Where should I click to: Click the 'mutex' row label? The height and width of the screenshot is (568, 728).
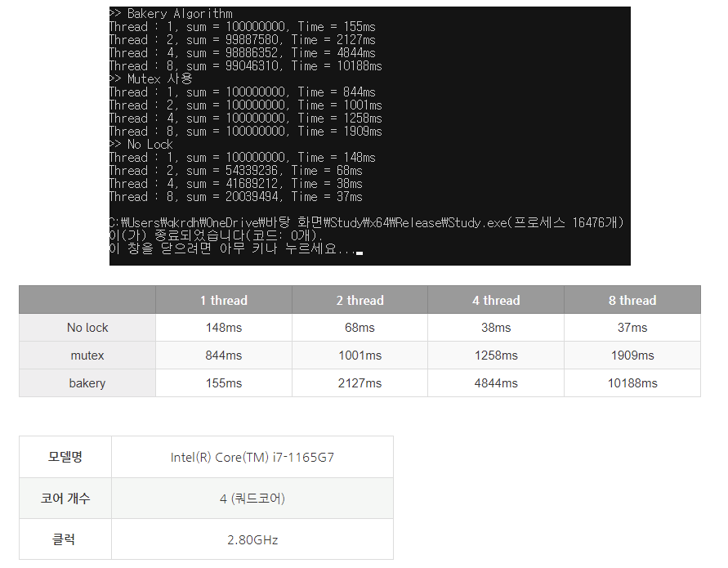[x=87, y=356]
